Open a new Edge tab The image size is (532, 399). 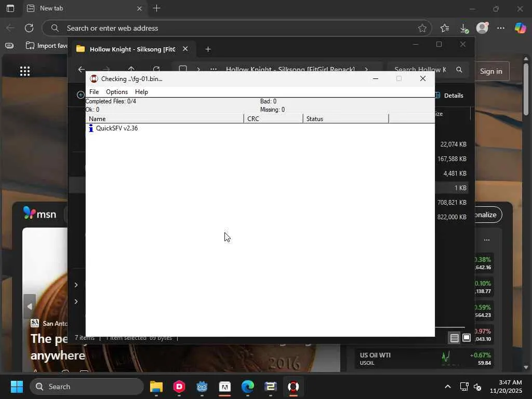click(156, 8)
